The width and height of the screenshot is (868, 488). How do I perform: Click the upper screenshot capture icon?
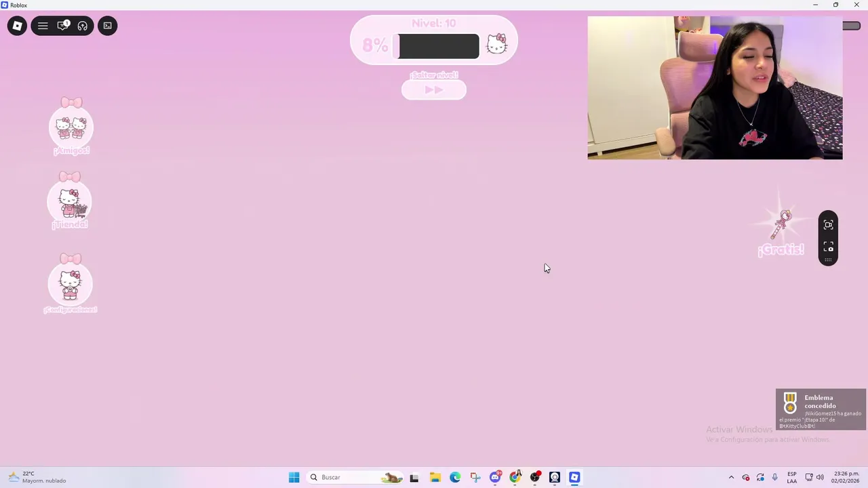[828, 225]
